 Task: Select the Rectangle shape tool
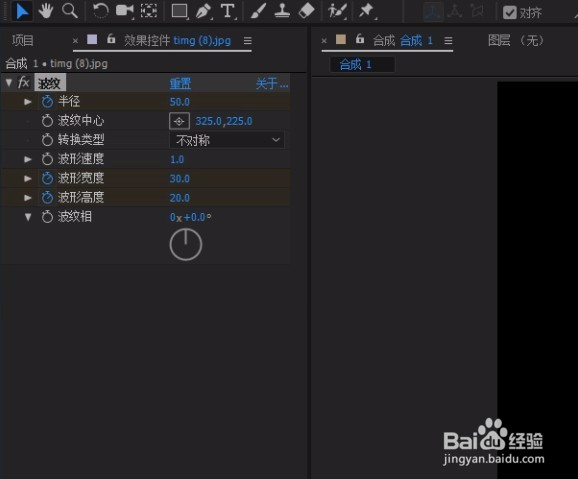(x=180, y=11)
